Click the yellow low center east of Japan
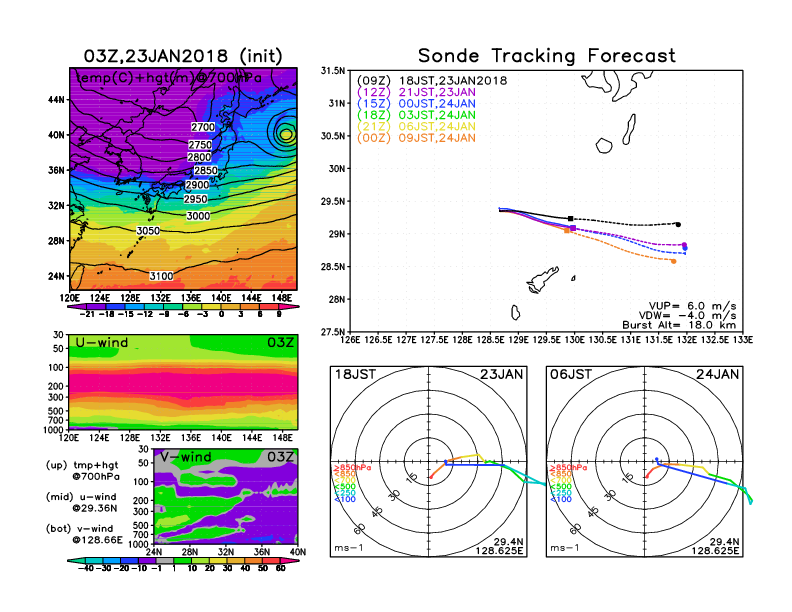 pos(286,134)
